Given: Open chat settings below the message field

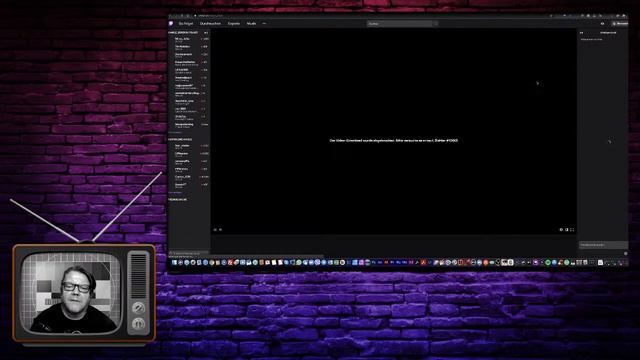Looking at the screenshot, I should [x=626, y=253].
